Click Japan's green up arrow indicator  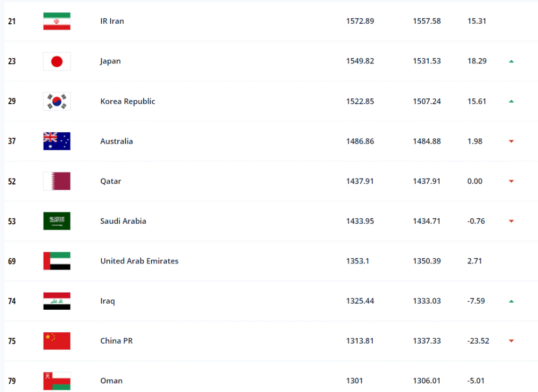(511, 61)
